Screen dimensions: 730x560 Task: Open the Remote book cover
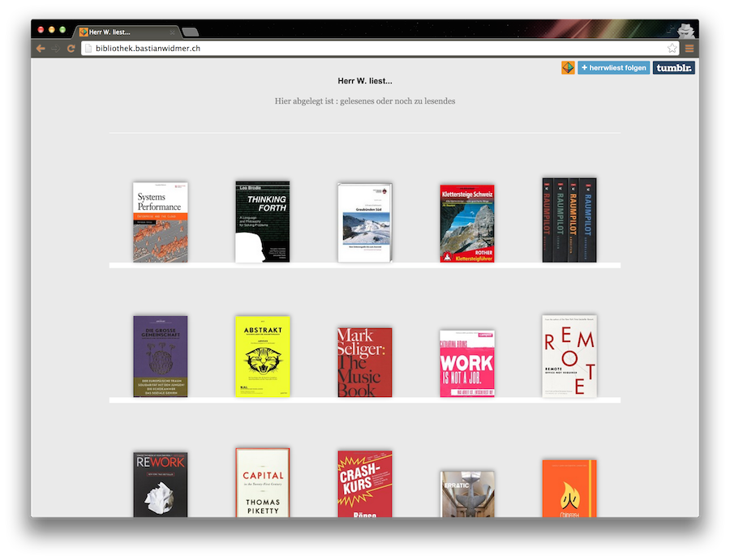569,357
